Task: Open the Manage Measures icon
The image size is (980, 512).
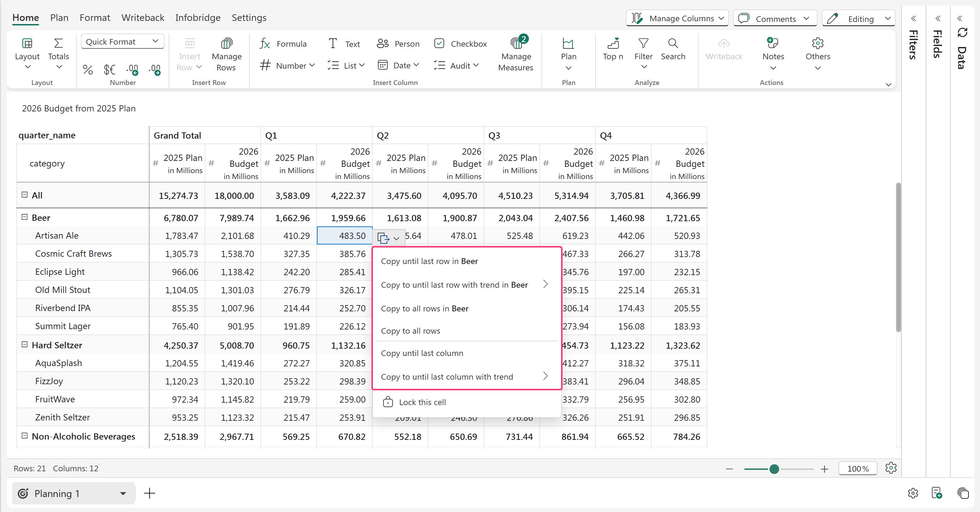Action: click(x=516, y=43)
